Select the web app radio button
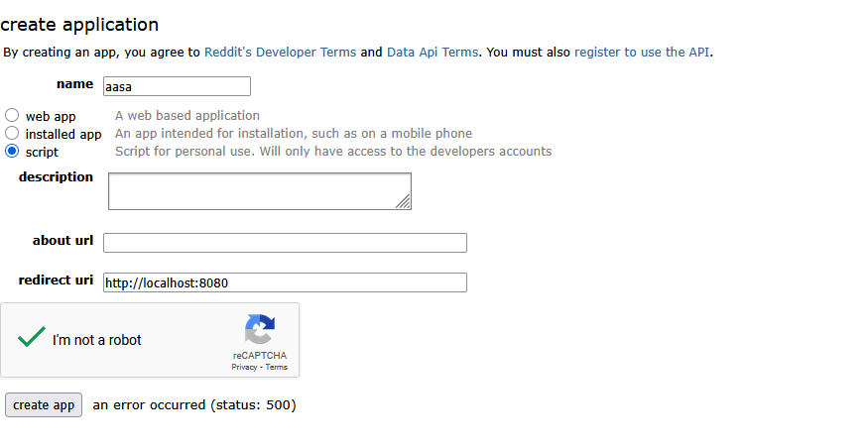Viewport: 868px width, 448px height. coord(12,115)
